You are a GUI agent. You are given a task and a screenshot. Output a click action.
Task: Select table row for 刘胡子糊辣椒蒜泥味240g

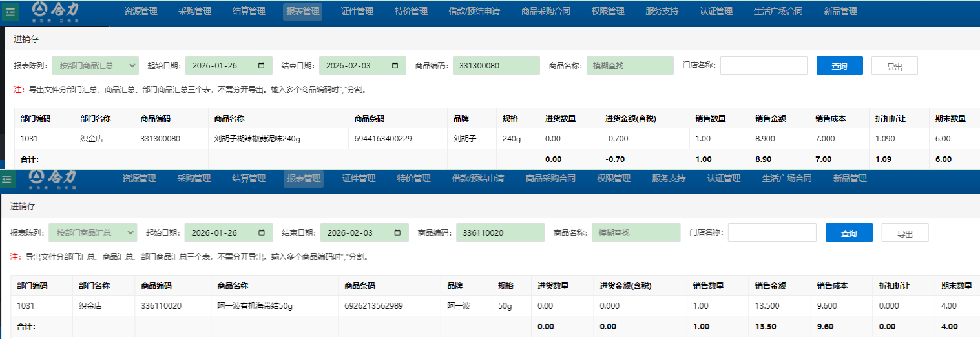coord(258,139)
